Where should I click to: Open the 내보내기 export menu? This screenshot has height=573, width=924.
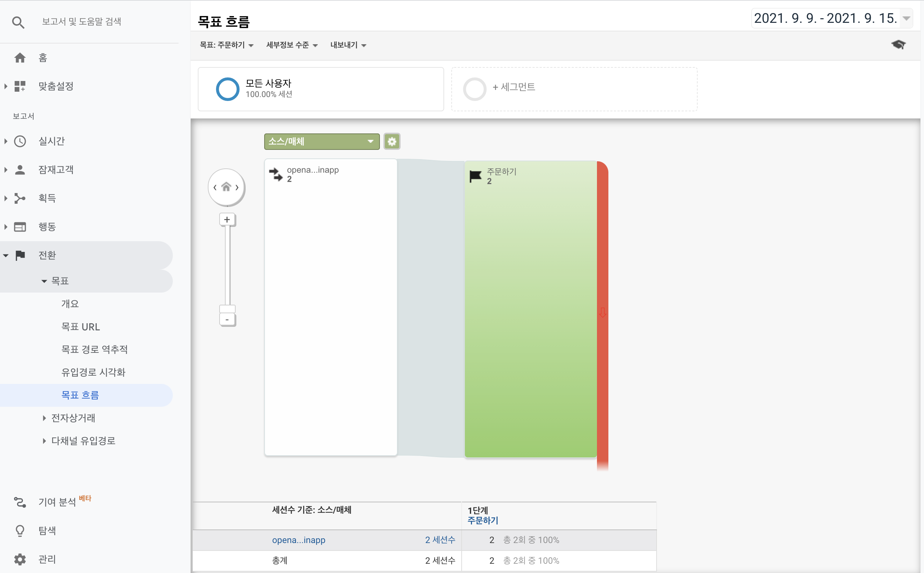[x=348, y=45]
